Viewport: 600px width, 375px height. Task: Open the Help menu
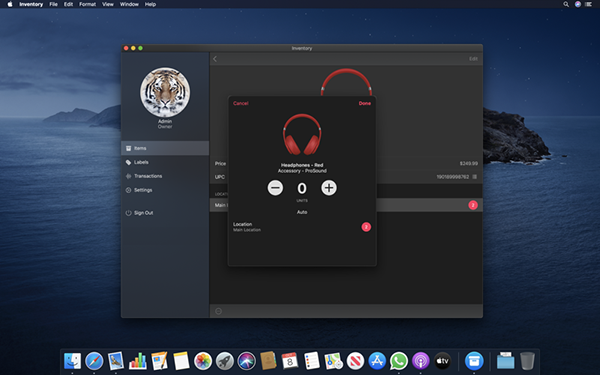click(150, 4)
